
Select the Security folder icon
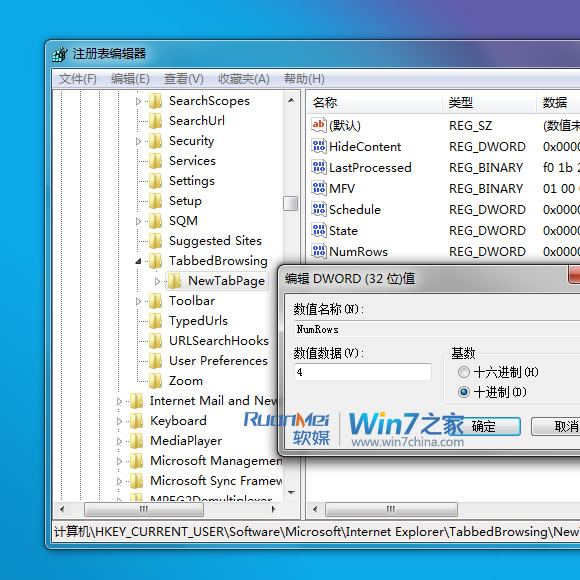(155, 141)
